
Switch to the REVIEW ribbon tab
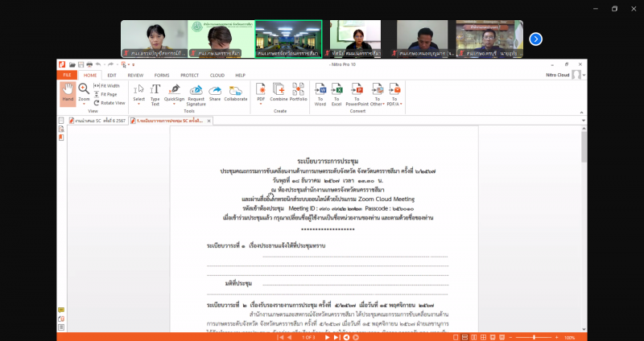click(x=135, y=76)
